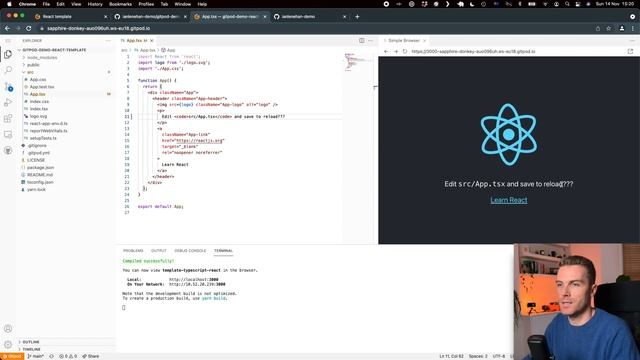Image resolution: width=640 pixels, height=360 pixels.
Task: Open App.test.tsx in the explorer
Action: pos(42,87)
